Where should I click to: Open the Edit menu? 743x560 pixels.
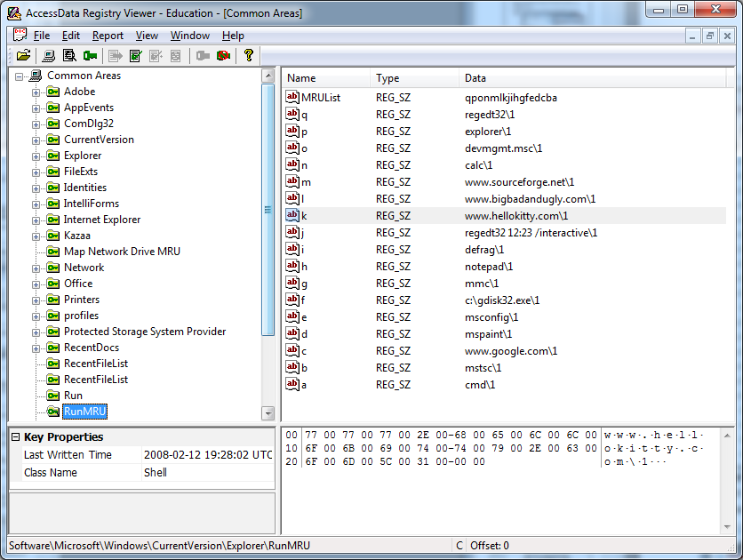(71, 36)
